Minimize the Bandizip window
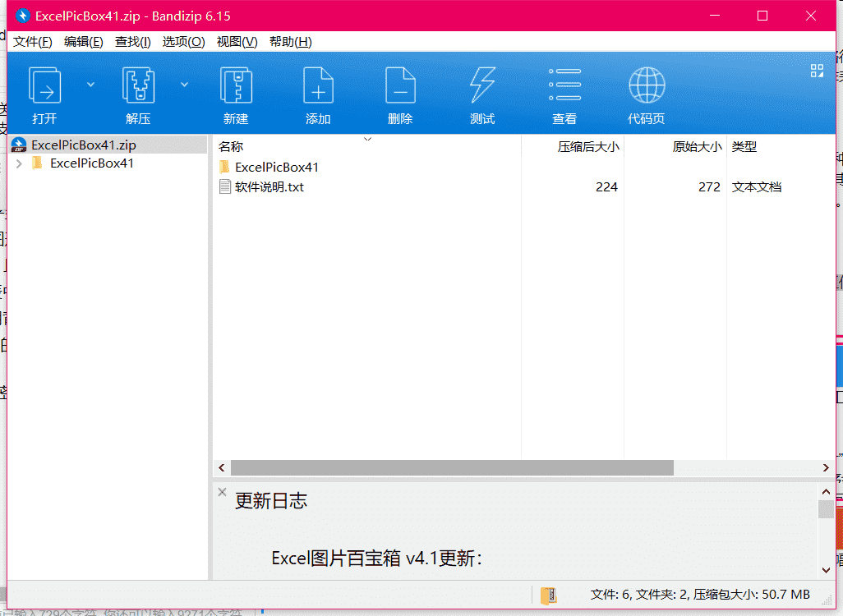The width and height of the screenshot is (843, 616). pyautogui.click(x=715, y=16)
